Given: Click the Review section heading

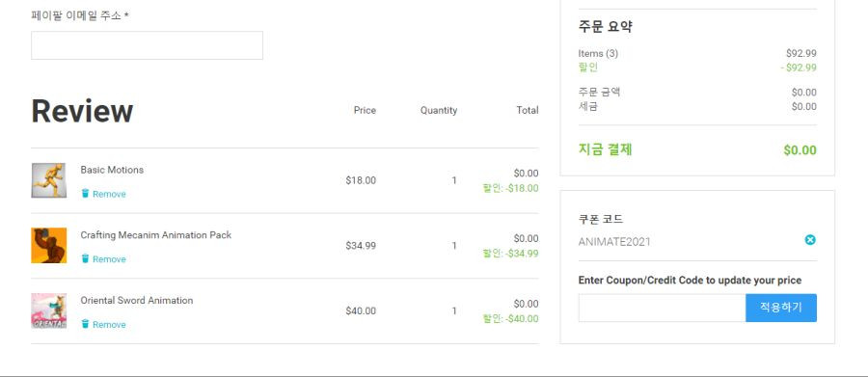Looking at the screenshot, I should 82,111.
